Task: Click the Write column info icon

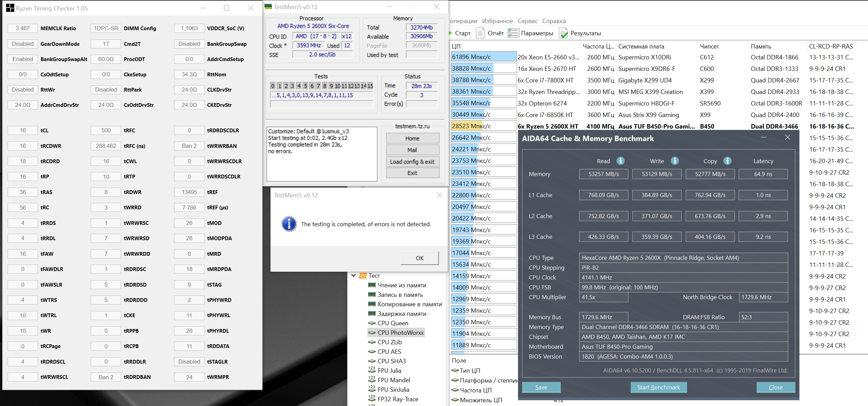Action: click(x=675, y=161)
